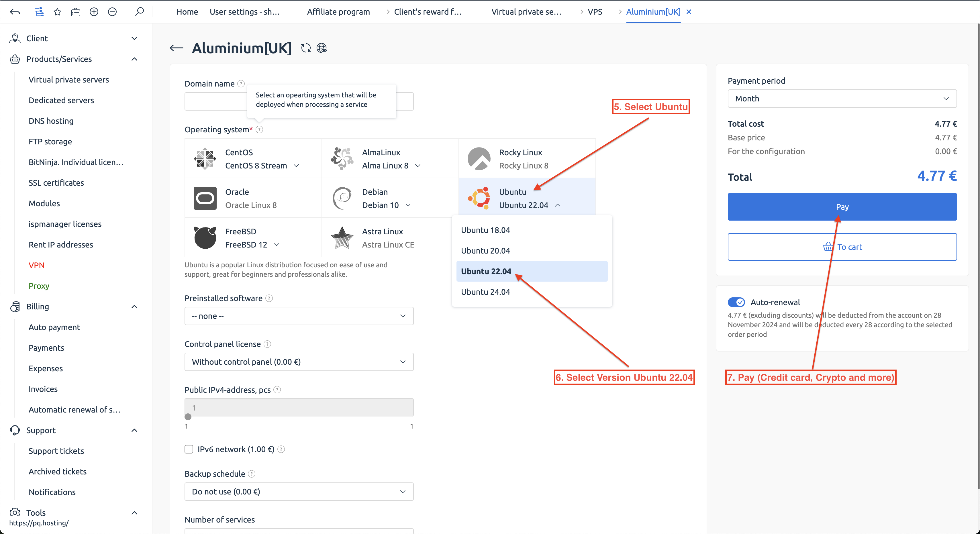
Task: Switch to the Affiliate program tab
Action: point(338,12)
